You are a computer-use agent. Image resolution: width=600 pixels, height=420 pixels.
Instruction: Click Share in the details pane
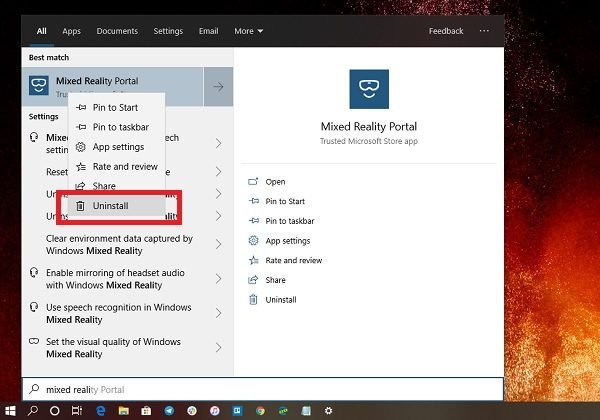[x=276, y=280]
